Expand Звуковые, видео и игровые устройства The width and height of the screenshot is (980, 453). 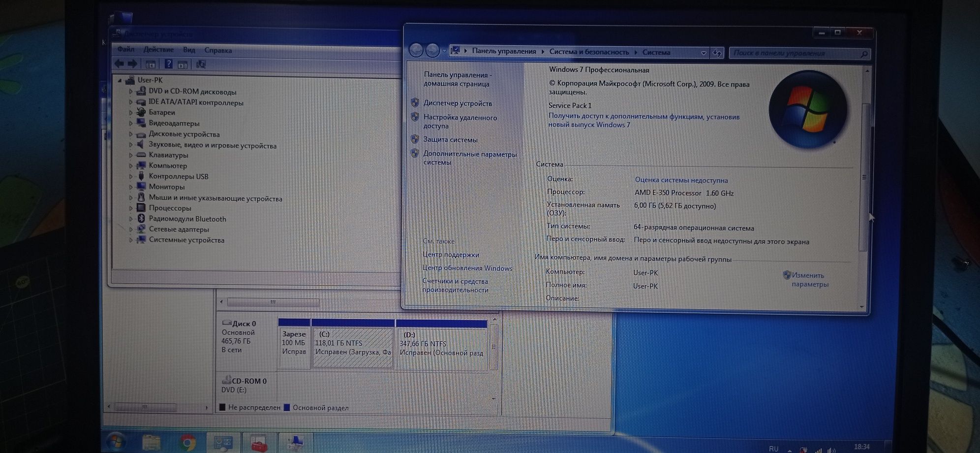point(131,144)
